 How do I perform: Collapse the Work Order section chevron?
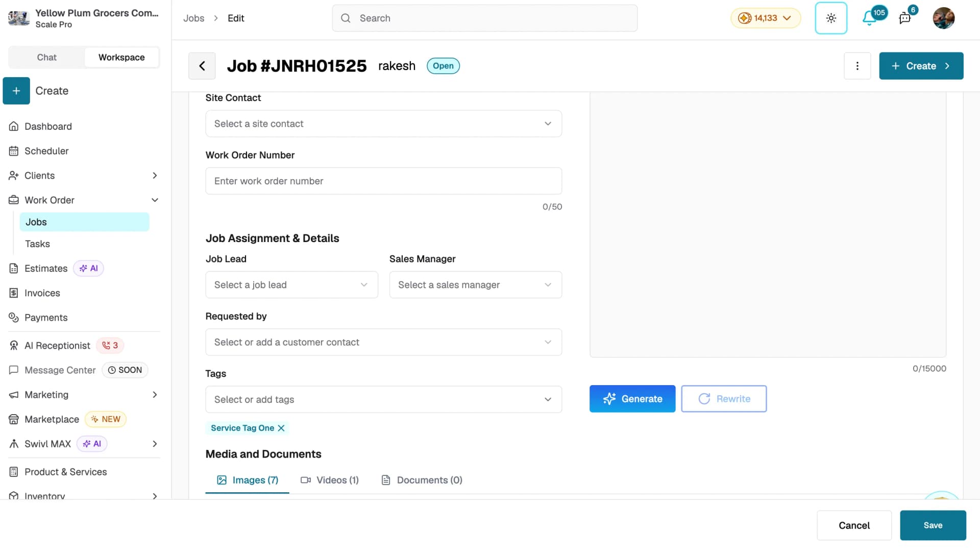coord(155,200)
